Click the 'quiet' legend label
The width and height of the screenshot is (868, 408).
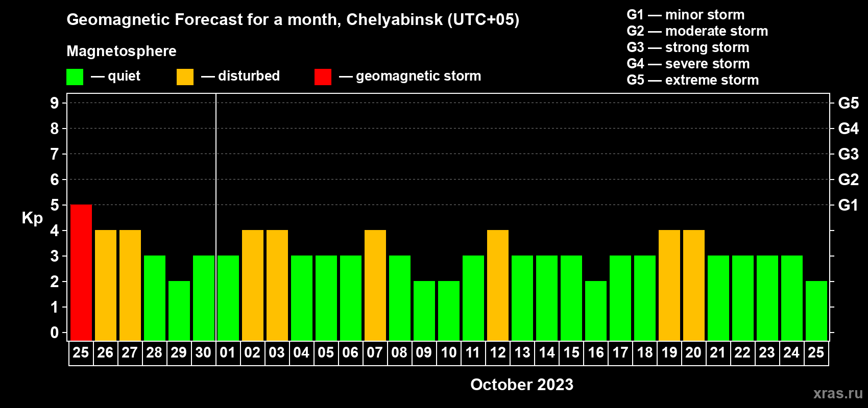tap(124, 76)
